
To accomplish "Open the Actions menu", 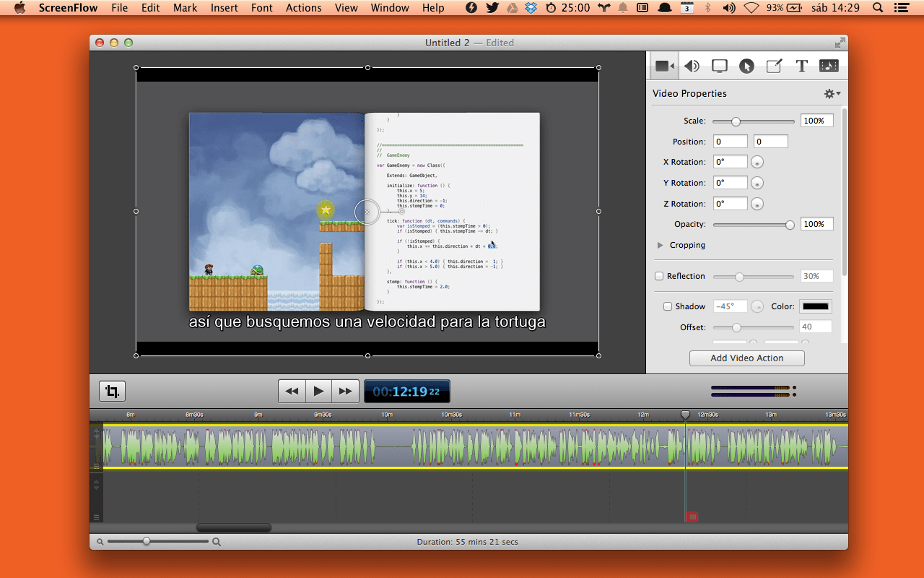I will pos(304,8).
